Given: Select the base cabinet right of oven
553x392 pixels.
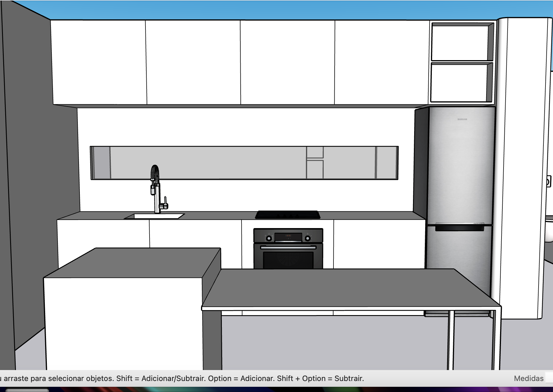Looking at the screenshot, I should pyautogui.click(x=379, y=244).
